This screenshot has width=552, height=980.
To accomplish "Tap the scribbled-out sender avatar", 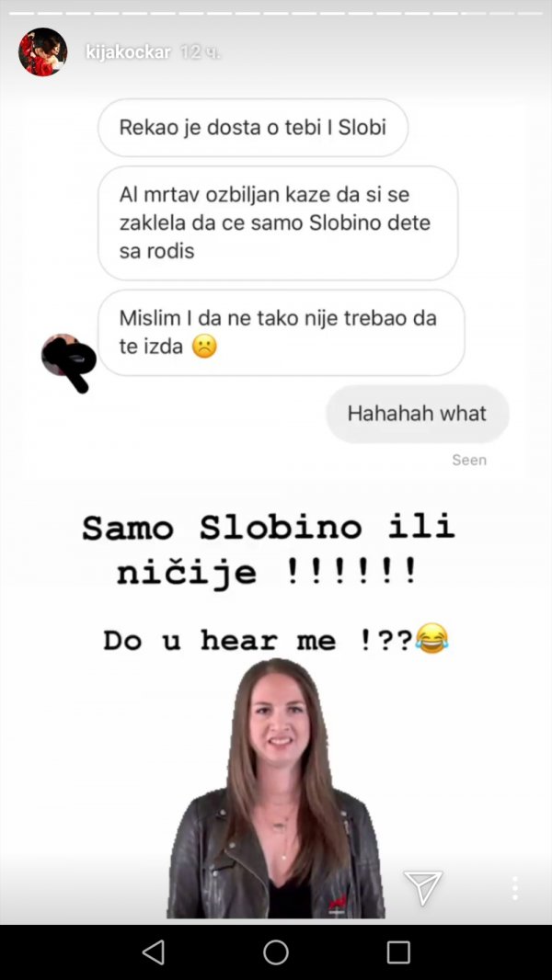I will [x=67, y=360].
